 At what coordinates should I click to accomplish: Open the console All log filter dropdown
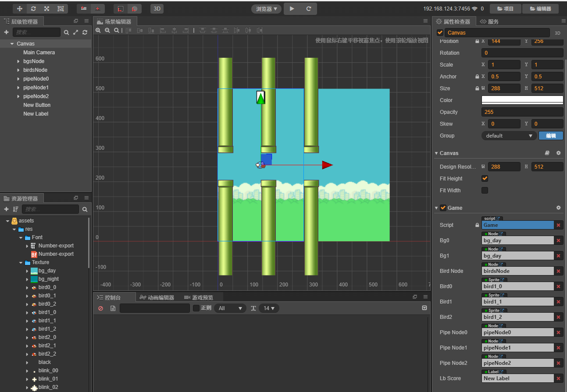tap(230, 308)
